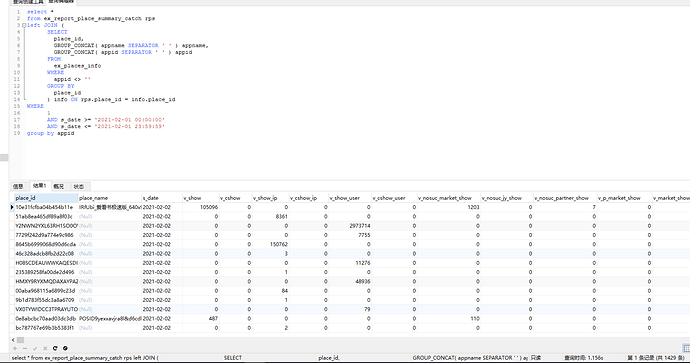Click the v_cshow_ip column header
690x363 pixels.
(308, 198)
